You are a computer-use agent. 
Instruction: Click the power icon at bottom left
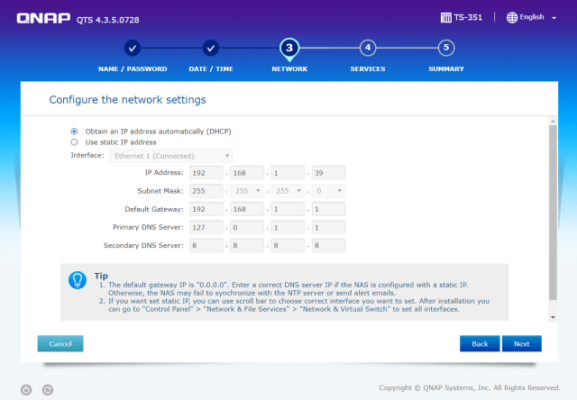pyautogui.click(x=26, y=389)
